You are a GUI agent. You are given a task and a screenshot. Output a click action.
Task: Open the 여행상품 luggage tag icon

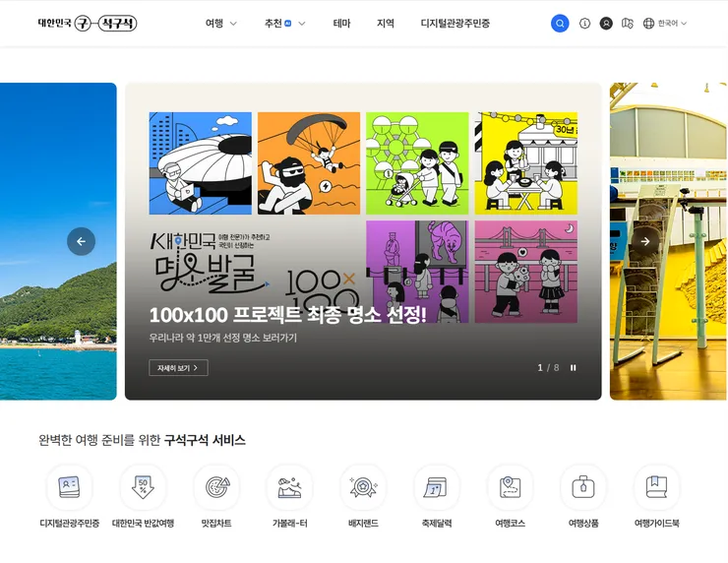(583, 487)
